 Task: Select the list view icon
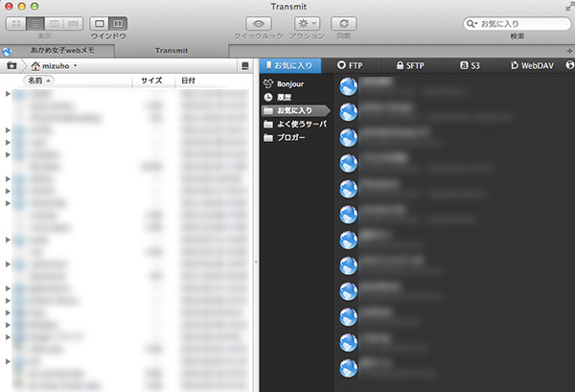(x=35, y=24)
